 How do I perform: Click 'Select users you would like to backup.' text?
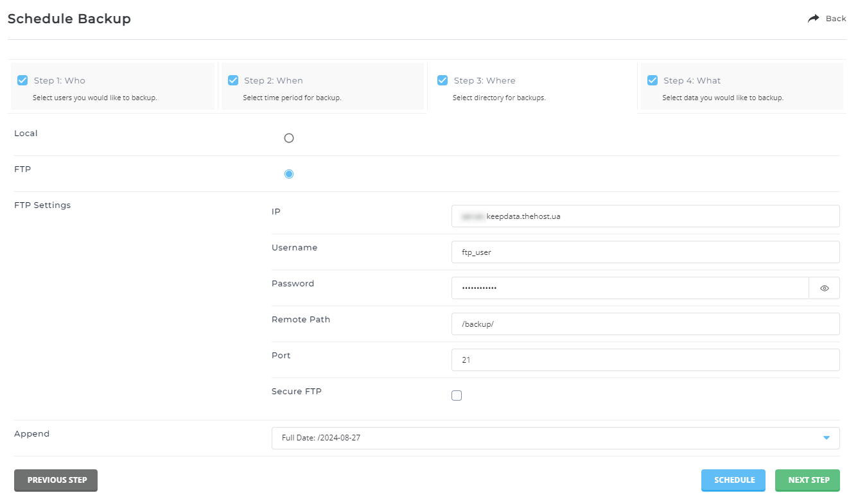coord(95,98)
